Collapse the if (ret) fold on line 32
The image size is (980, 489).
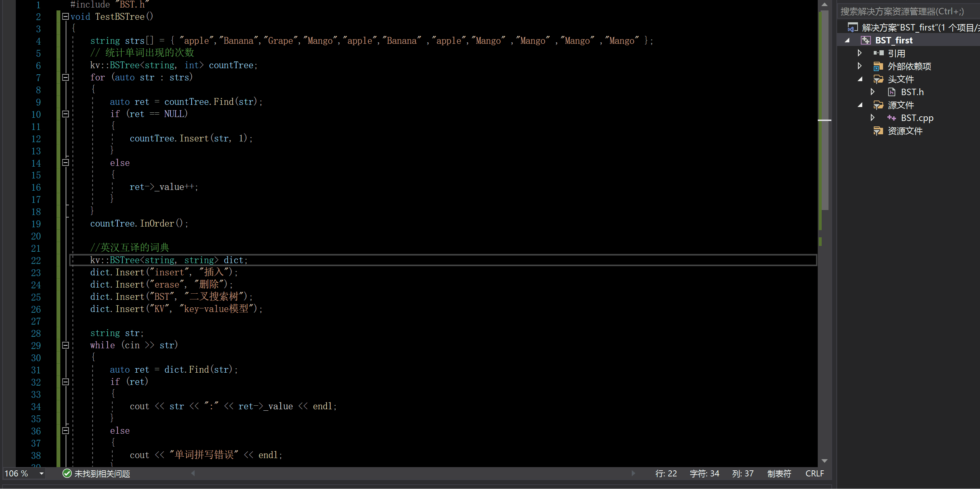click(65, 382)
